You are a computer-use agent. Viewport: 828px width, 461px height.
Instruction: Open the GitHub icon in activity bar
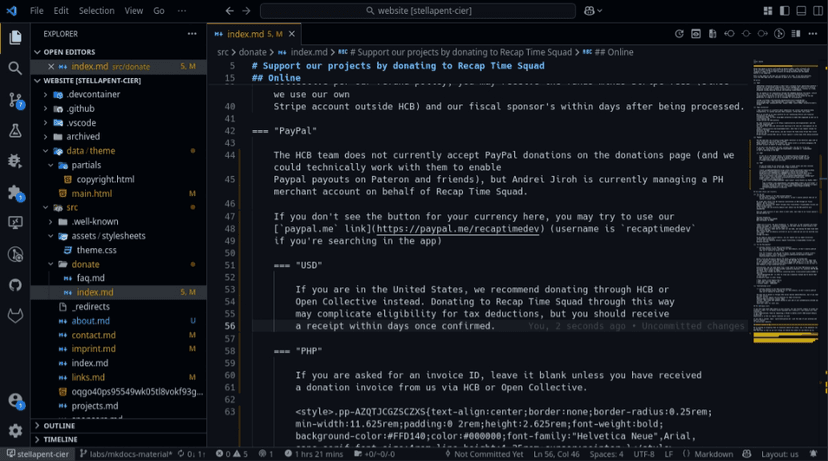pos(15,285)
